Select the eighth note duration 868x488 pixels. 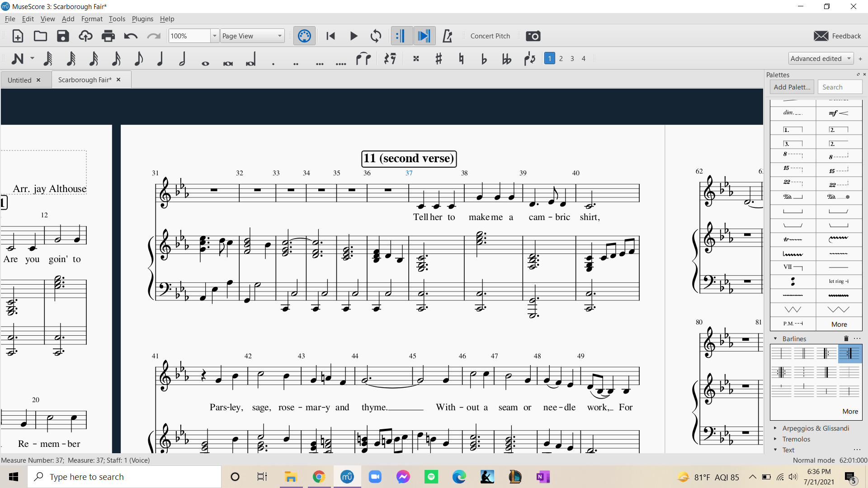pos(138,59)
